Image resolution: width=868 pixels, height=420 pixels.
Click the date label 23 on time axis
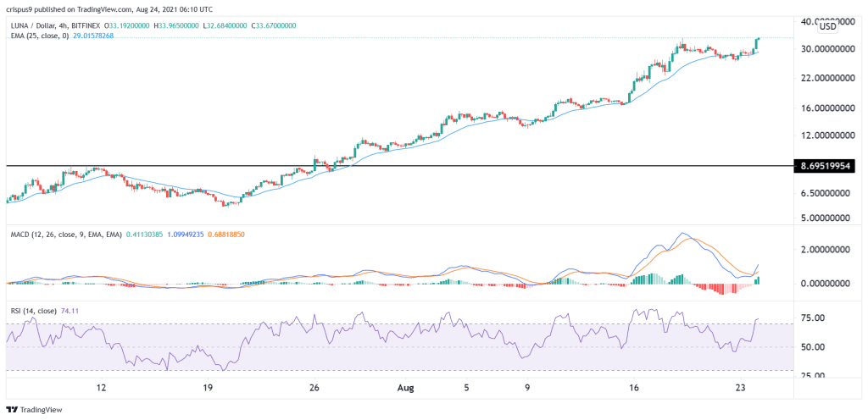pos(741,388)
